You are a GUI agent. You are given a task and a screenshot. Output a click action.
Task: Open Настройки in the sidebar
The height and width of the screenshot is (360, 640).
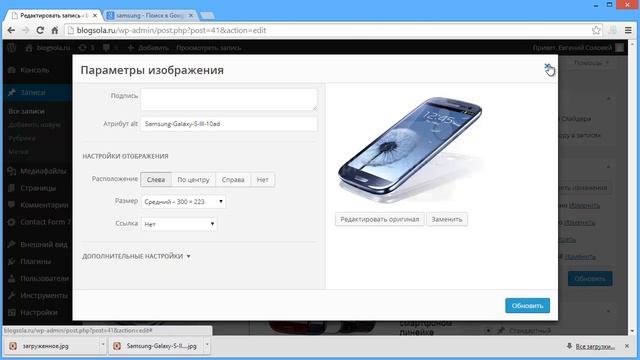pyautogui.click(x=38, y=312)
